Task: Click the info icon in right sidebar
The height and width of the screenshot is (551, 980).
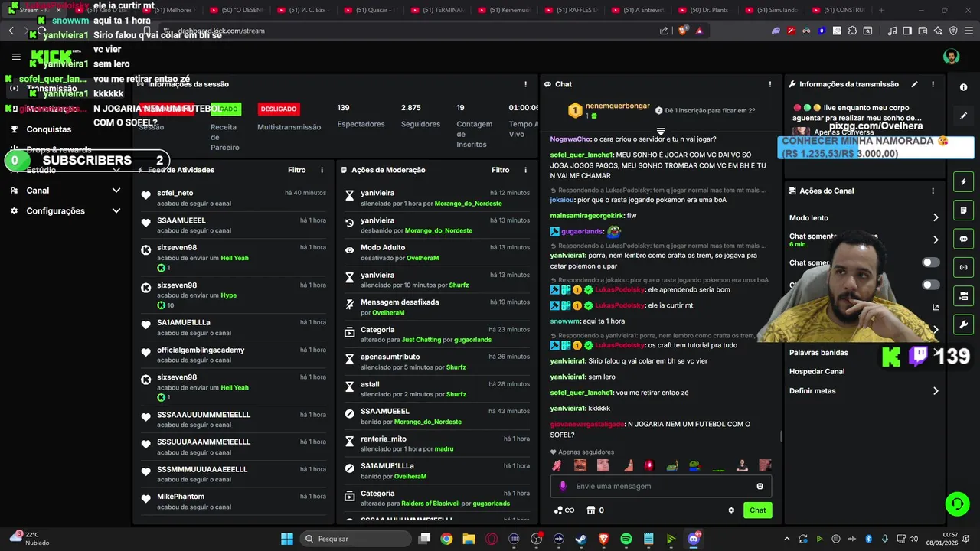Action: (x=963, y=87)
